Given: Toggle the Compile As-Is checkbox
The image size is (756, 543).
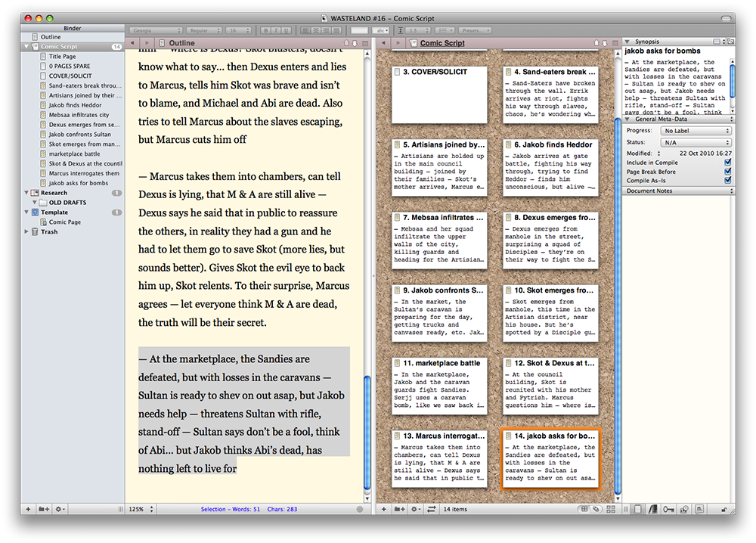Looking at the screenshot, I should tap(727, 181).
